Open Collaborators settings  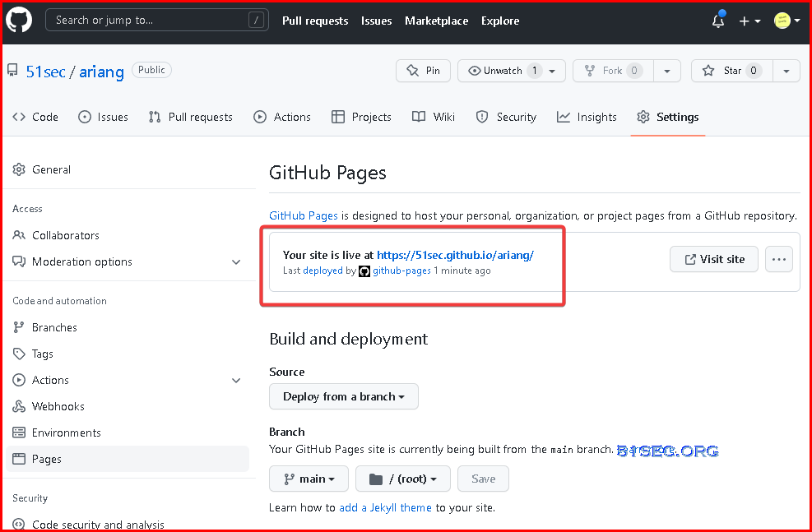click(x=128, y=235)
